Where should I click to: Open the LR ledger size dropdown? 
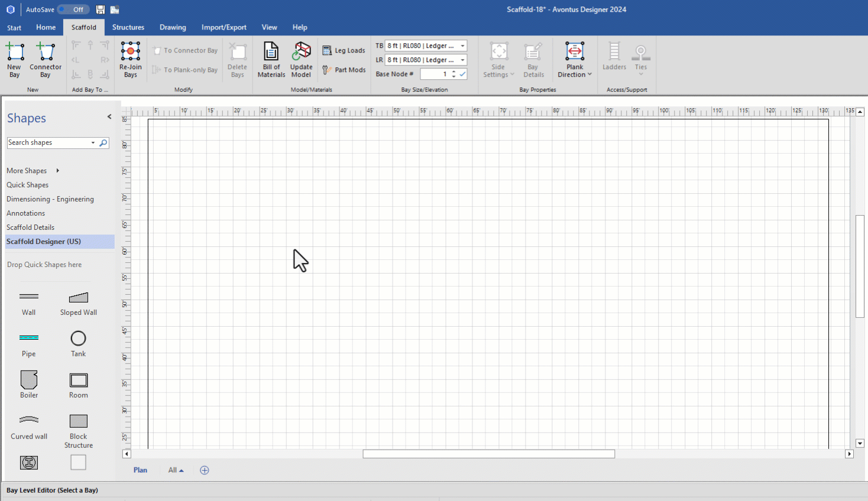[462, 60]
